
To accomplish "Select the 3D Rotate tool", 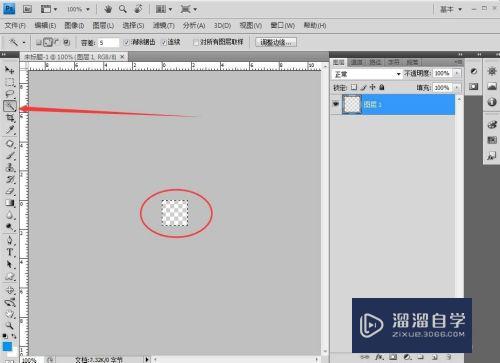I will pyautogui.click(x=9, y=290).
